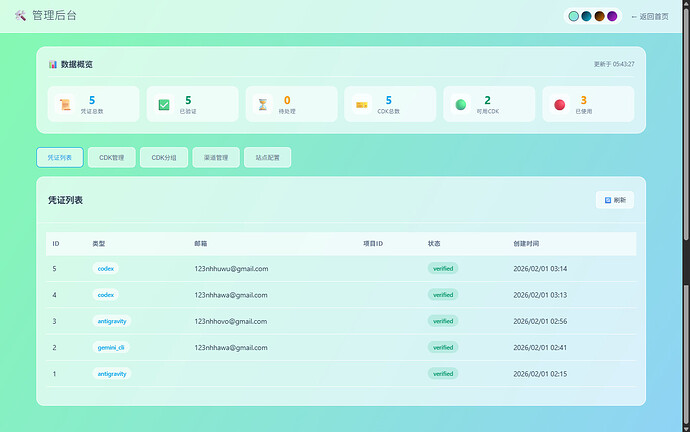Click the verified badge in row ID 1
This screenshot has height=432, width=690.
[x=443, y=374]
